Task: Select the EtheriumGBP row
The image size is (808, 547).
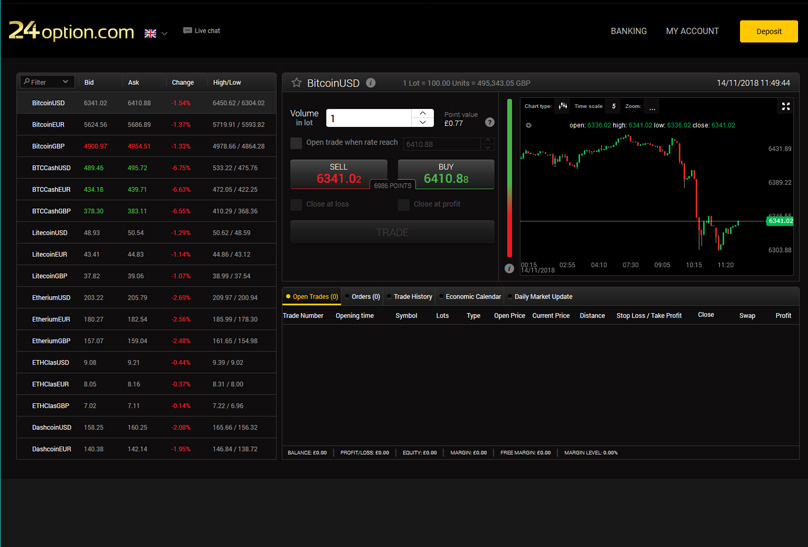Action: point(147,341)
